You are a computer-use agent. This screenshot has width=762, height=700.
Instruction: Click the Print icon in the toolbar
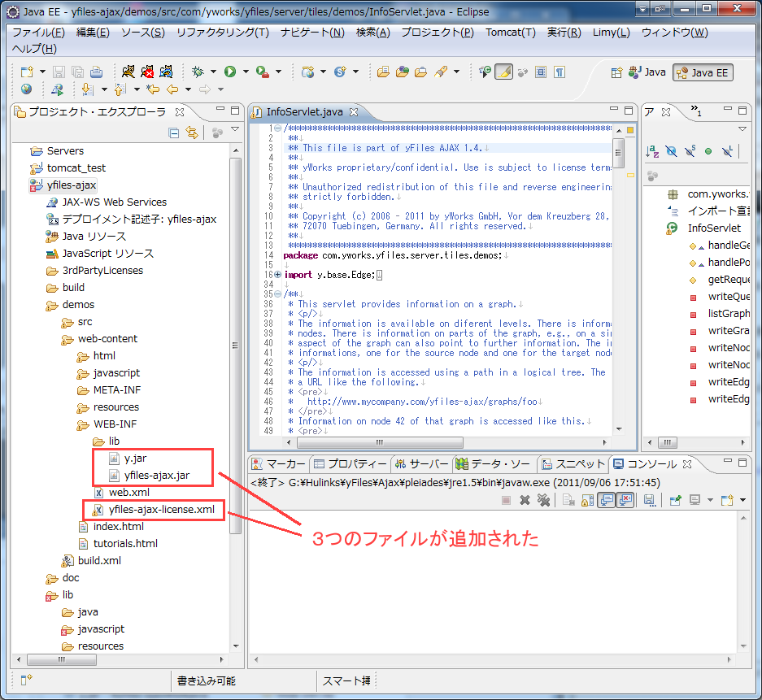click(x=96, y=72)
